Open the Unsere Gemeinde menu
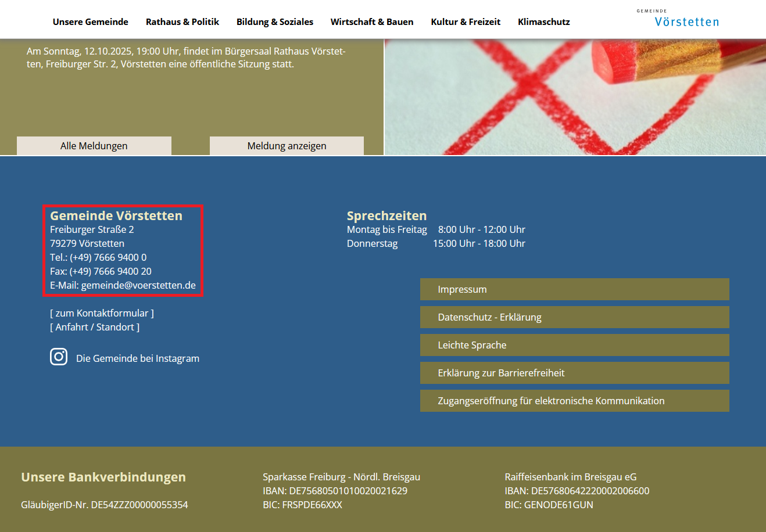Viewport: 766px width, 532px height. 91,22
